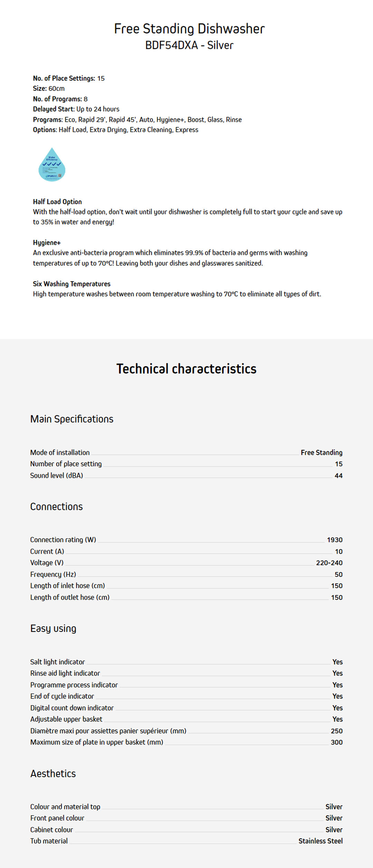Screen dimensions: 373x868
Task: Click the Hygiene+ feature heading
Action: point(47,243)
